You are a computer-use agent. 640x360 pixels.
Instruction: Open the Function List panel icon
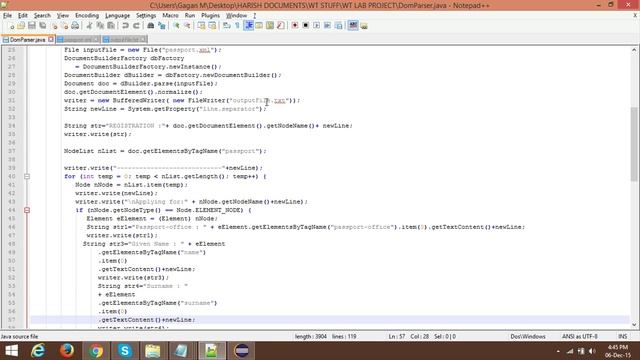pos(280,26)
